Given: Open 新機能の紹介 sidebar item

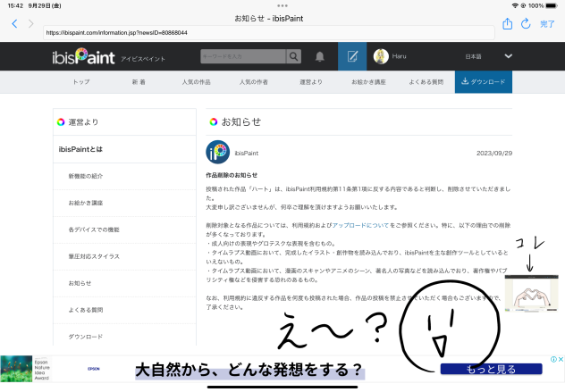Looking at the screenshot, I should click(x=124, y=177).
